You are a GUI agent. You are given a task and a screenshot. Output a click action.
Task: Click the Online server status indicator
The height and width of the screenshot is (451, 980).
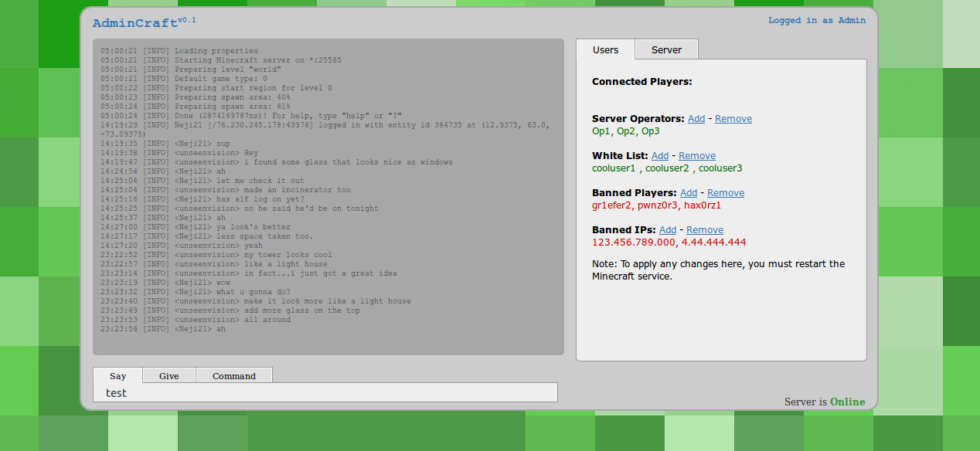point(848,402)
